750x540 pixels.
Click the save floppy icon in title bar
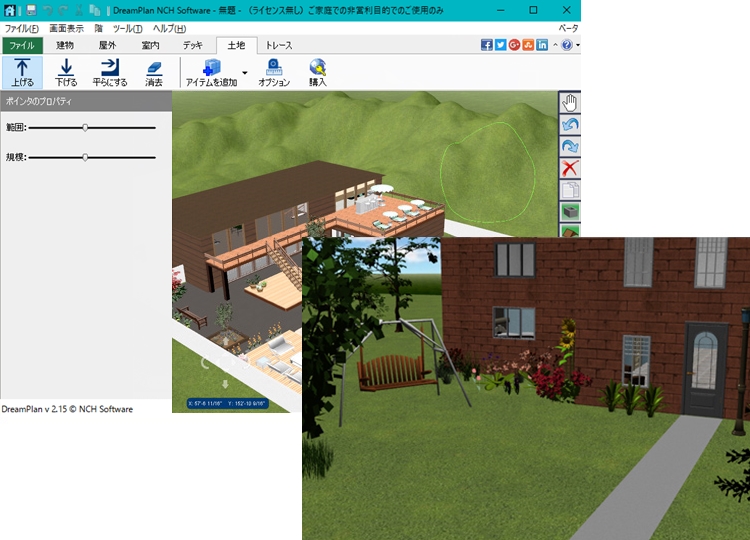[x=31, y=10]
